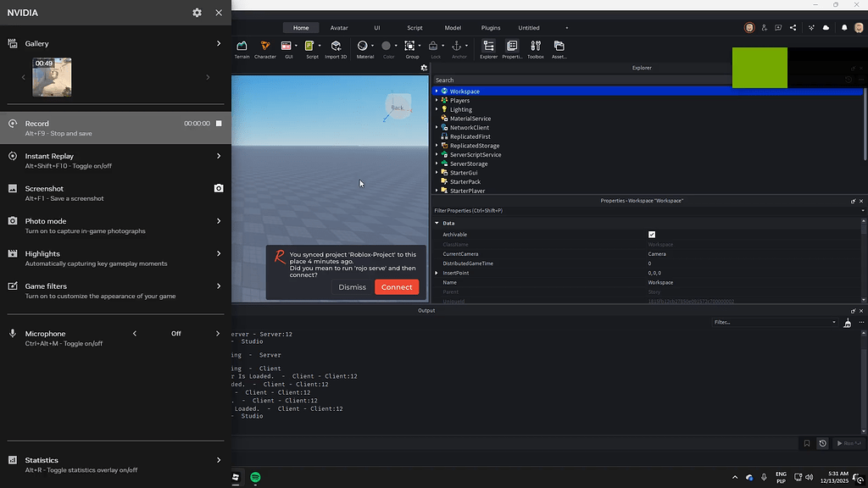The width and height of the screenshot is (868, 488).
Task: Select the Character insert tool
Action: [265, 48]
